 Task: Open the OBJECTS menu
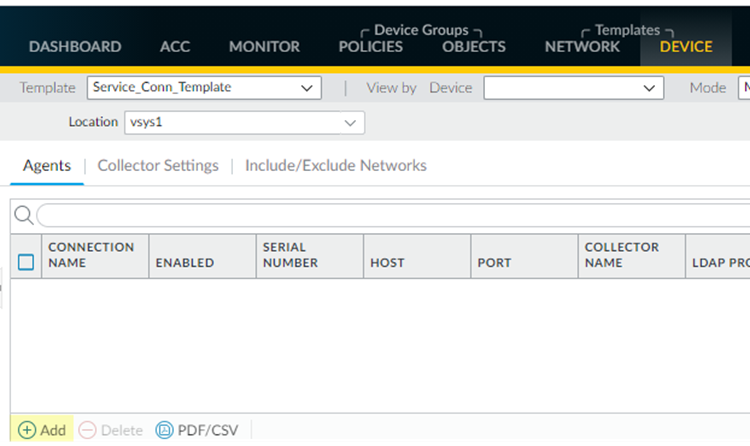(x=474, y=46)
